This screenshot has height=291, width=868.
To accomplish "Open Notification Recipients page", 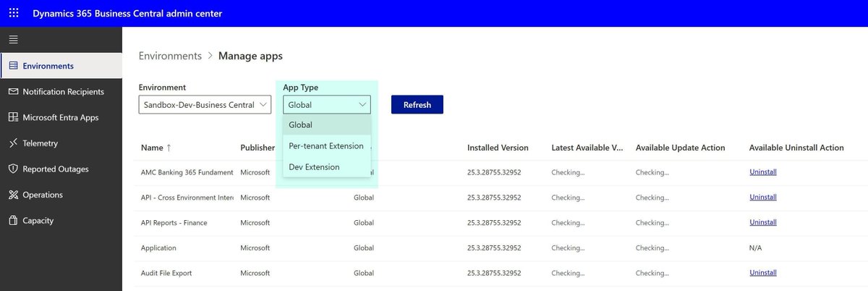I will 64,92.
